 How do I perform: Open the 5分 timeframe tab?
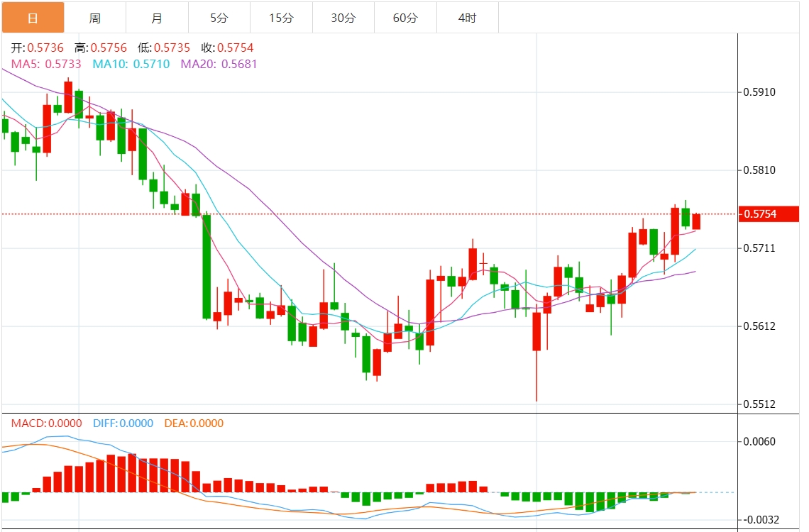click(219, 18)
